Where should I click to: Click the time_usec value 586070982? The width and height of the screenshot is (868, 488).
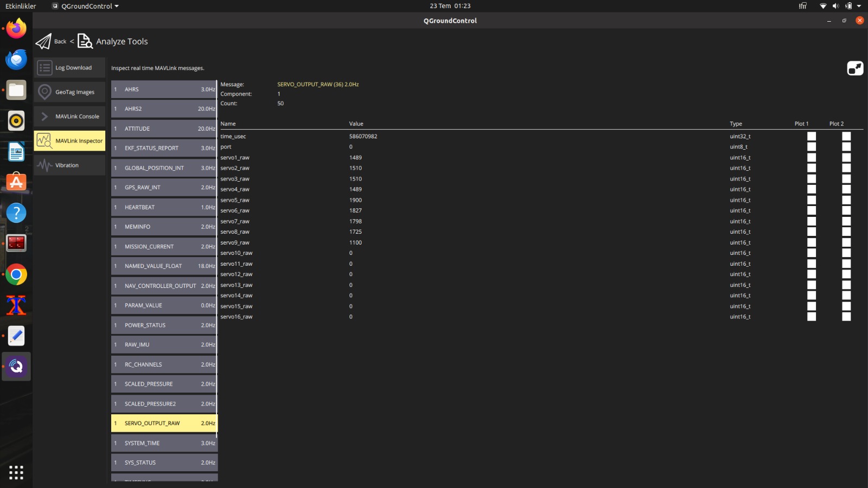click(363, 137)
